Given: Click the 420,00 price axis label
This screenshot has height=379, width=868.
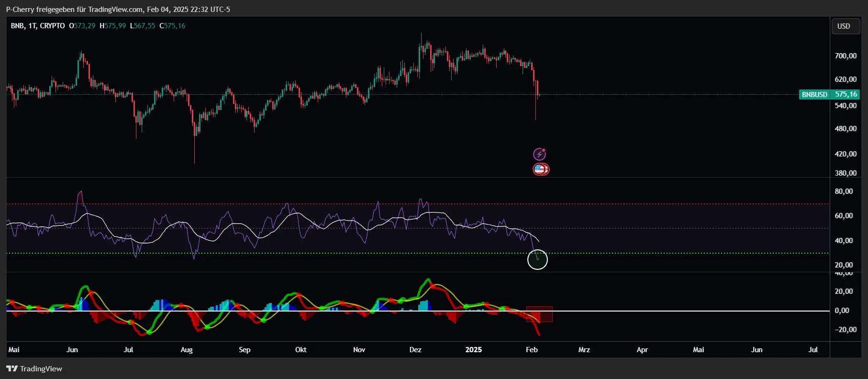Looking at the screenshot, I should [846, 154].
